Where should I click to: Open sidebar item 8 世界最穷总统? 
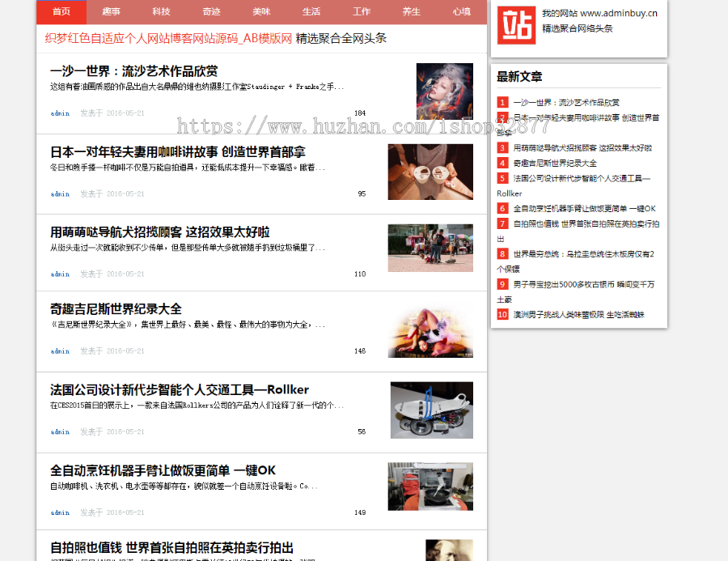pyautogui.click(x=583, y=253)
